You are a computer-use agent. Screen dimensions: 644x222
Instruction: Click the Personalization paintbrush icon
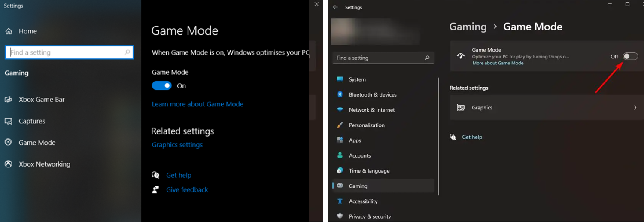pos(340,125)
